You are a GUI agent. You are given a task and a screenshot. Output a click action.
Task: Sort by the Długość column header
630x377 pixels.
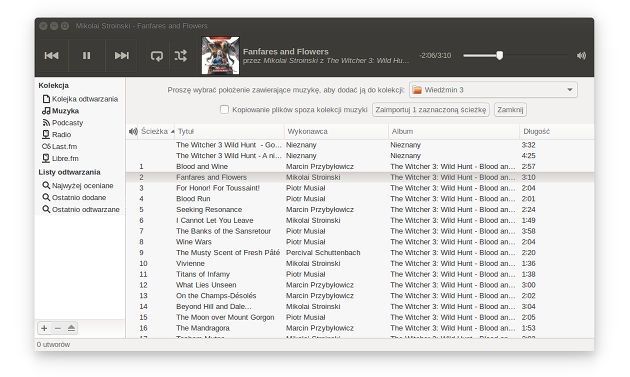point(556,131)
